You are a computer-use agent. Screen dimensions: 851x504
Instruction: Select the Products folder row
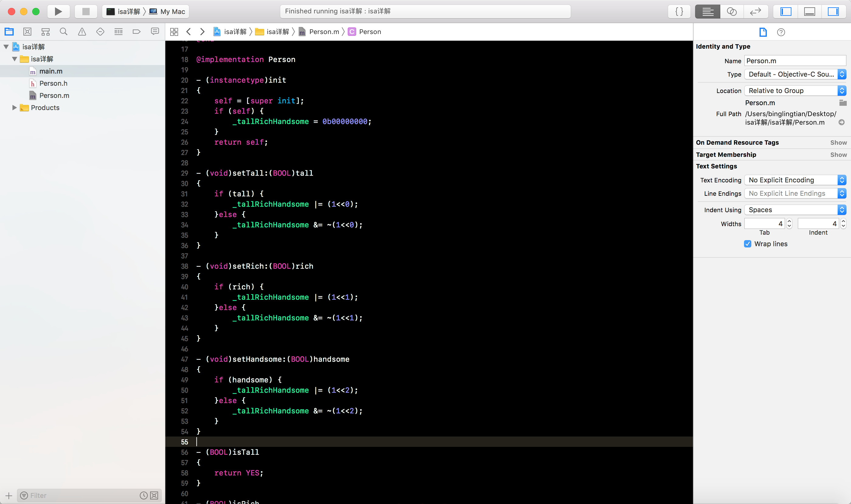83,108
